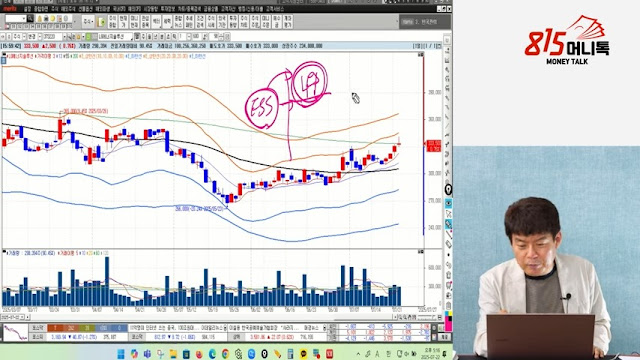Click the 코스닥 index button

point(137,337)
